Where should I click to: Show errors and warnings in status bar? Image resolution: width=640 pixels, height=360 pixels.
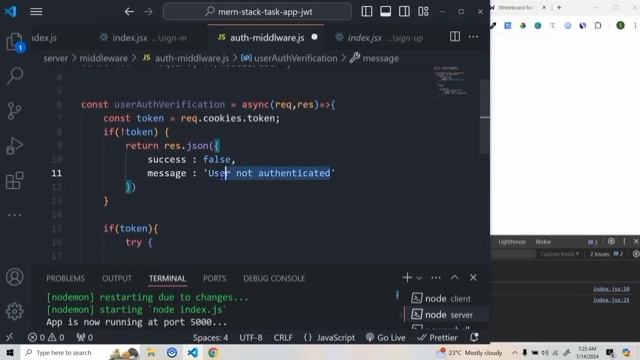[46, 338]
